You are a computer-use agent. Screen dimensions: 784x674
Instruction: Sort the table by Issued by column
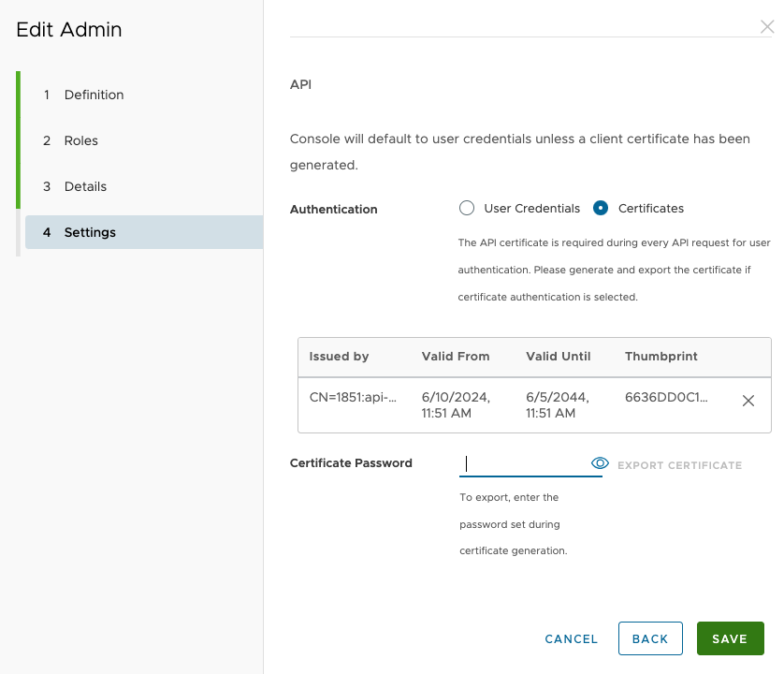pyautogui.click(x=337, y=357)
